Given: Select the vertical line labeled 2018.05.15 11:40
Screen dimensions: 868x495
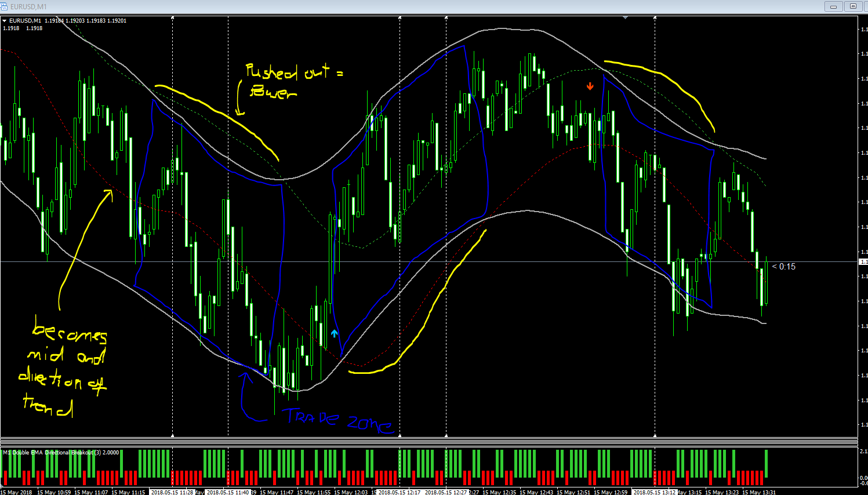Looking at the screenshot, I should (x=228, y=226).
